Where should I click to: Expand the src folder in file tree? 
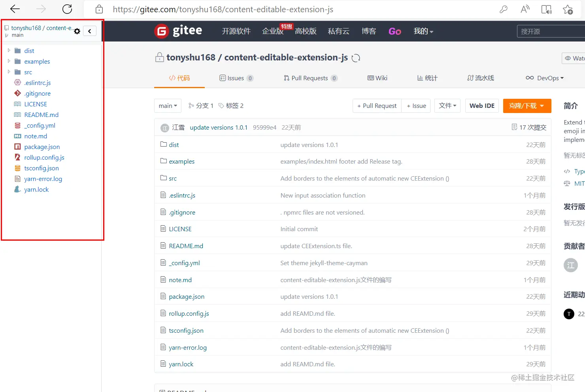(9, 72)
